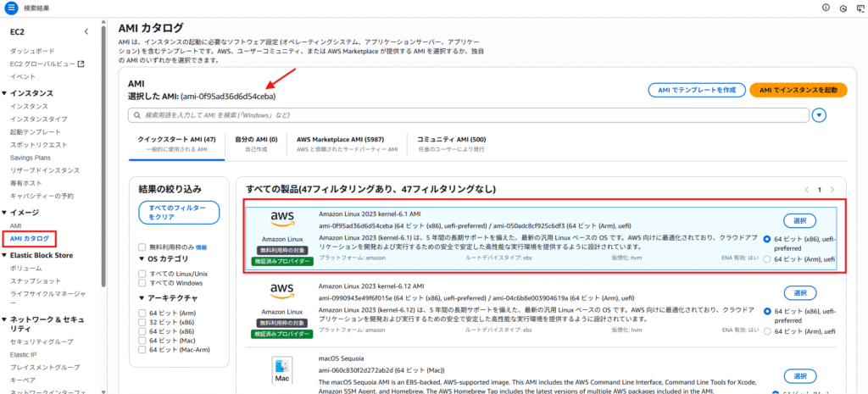
Task: Check すべての Linux/Unix filter
Action: click(x=142, y=274)
